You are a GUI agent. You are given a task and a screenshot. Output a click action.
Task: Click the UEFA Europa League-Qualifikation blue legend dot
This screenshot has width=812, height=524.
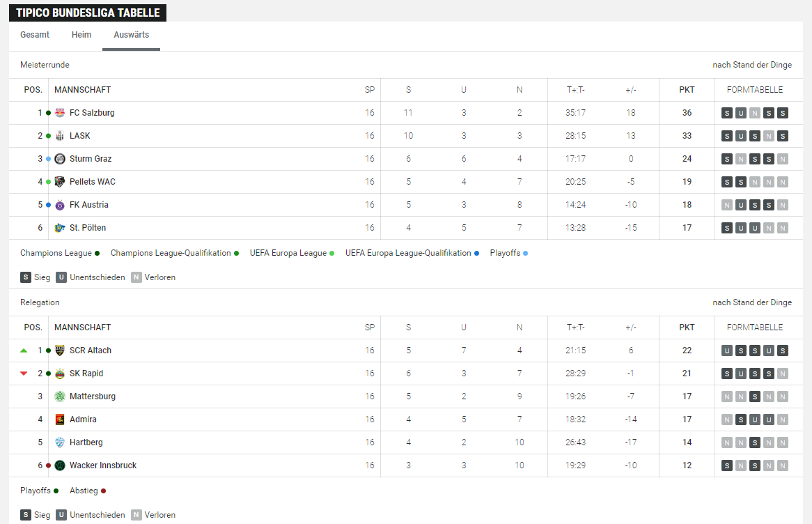click(476, 254)
